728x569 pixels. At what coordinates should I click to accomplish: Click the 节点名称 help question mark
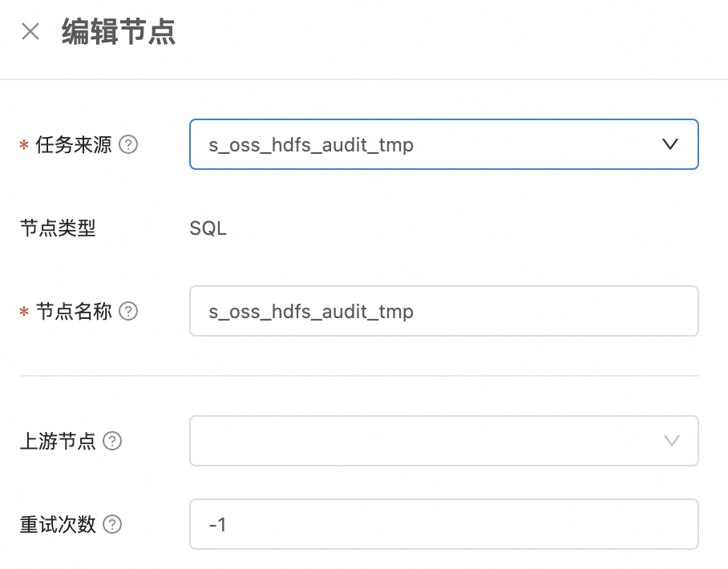tap(128, 312)
